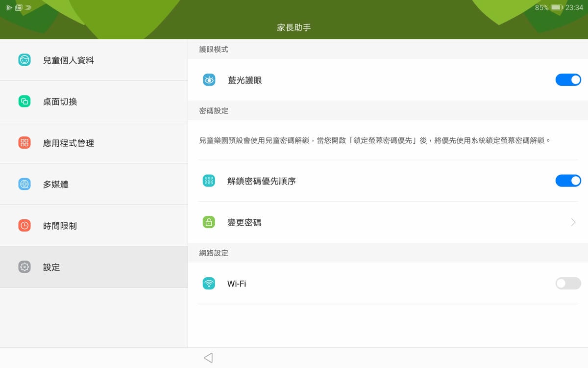Click the Wi-Fi signal icon
This screenshot has height=368, width=588.
209,283
